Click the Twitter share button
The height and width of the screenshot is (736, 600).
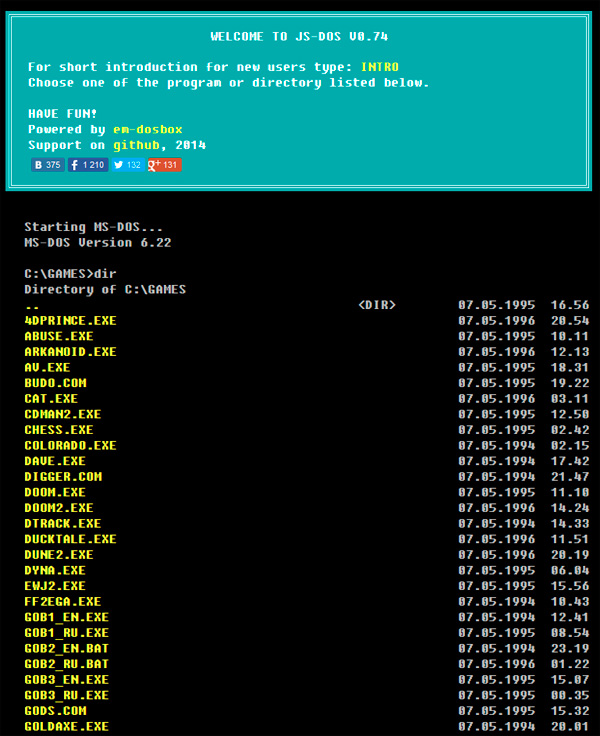[x=127, y=165]
